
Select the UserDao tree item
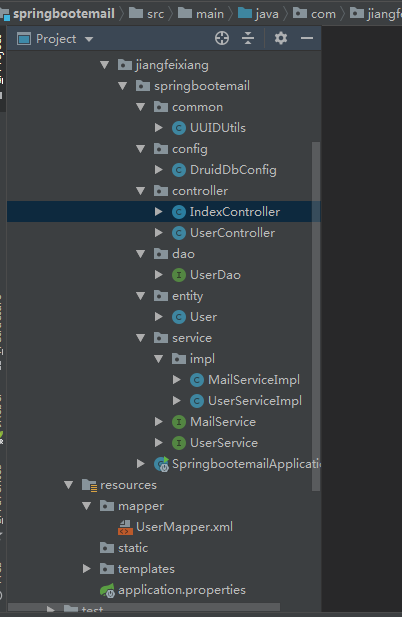(215, 275)
